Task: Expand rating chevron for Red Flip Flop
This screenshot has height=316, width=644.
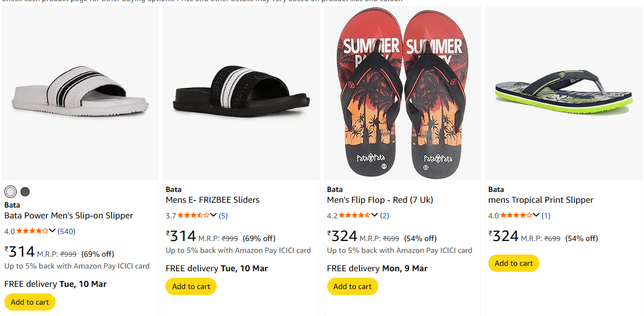Action: [375, 215]
